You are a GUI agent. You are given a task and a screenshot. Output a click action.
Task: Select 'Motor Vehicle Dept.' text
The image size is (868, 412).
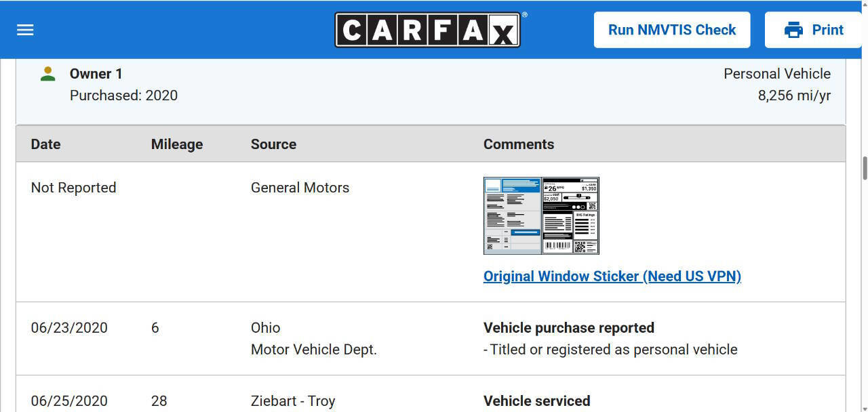(x=314, y=350)
